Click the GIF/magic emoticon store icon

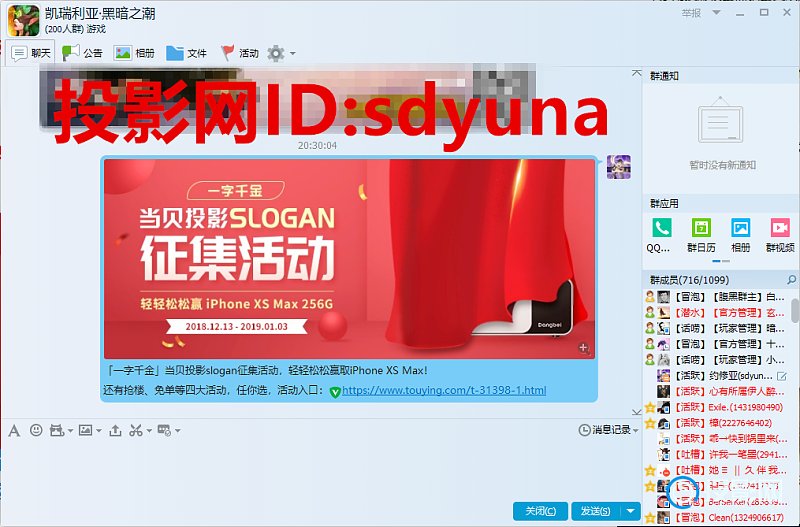(x=56, y=431)
